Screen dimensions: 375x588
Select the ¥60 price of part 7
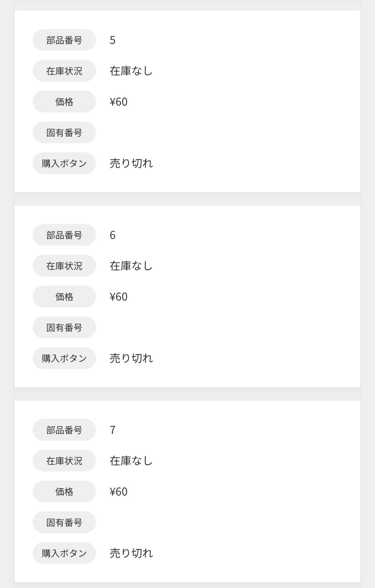pyautogui.click(x=119, y=492)
